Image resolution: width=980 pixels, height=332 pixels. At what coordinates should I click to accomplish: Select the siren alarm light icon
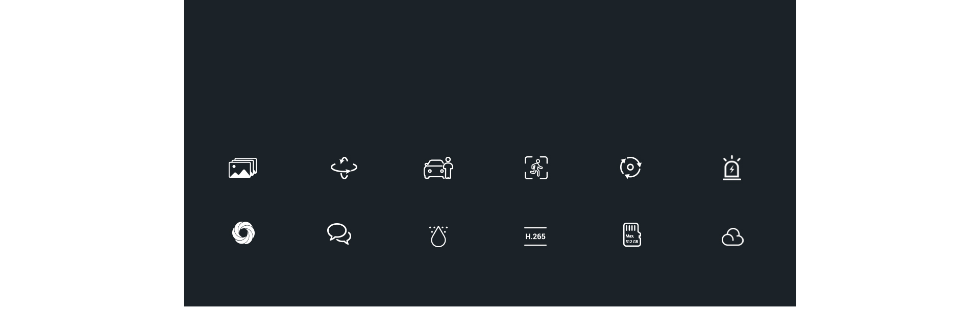coord(732,168)
